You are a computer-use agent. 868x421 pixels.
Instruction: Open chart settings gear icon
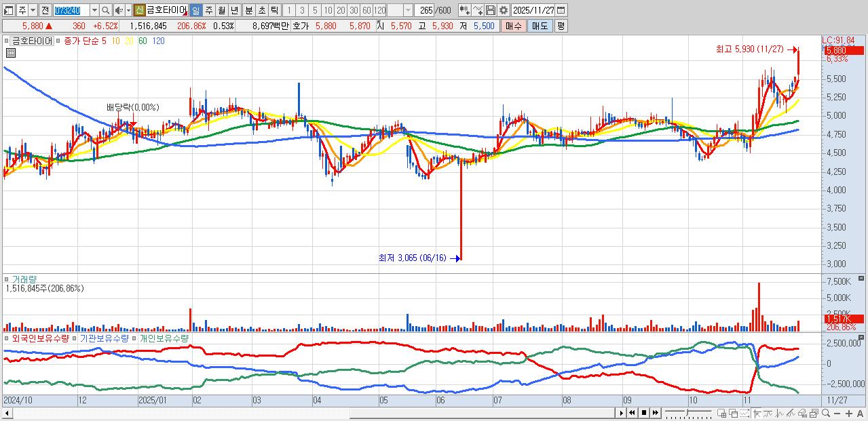504,10
